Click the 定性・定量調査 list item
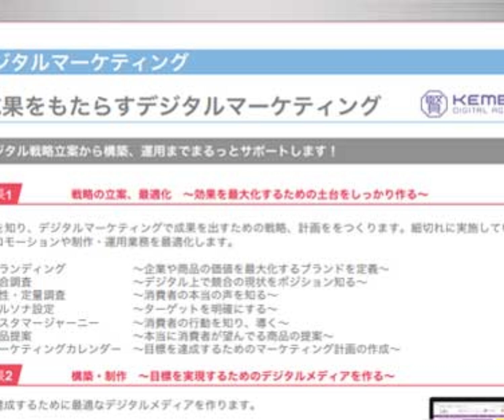Image resolution: width=504 pixels, height=420 pixels. 32,295
